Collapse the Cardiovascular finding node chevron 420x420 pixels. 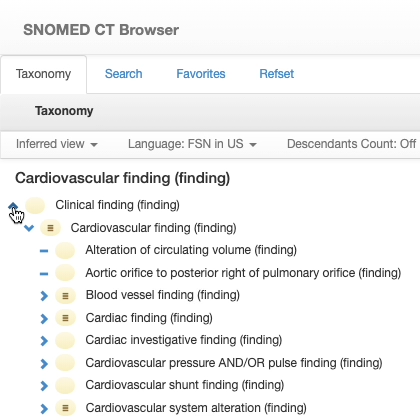click(29, 228)
